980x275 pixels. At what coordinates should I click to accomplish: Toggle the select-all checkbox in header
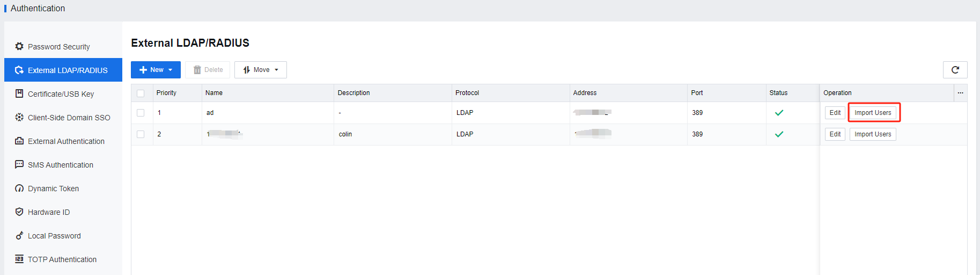[x=141, y=93]
